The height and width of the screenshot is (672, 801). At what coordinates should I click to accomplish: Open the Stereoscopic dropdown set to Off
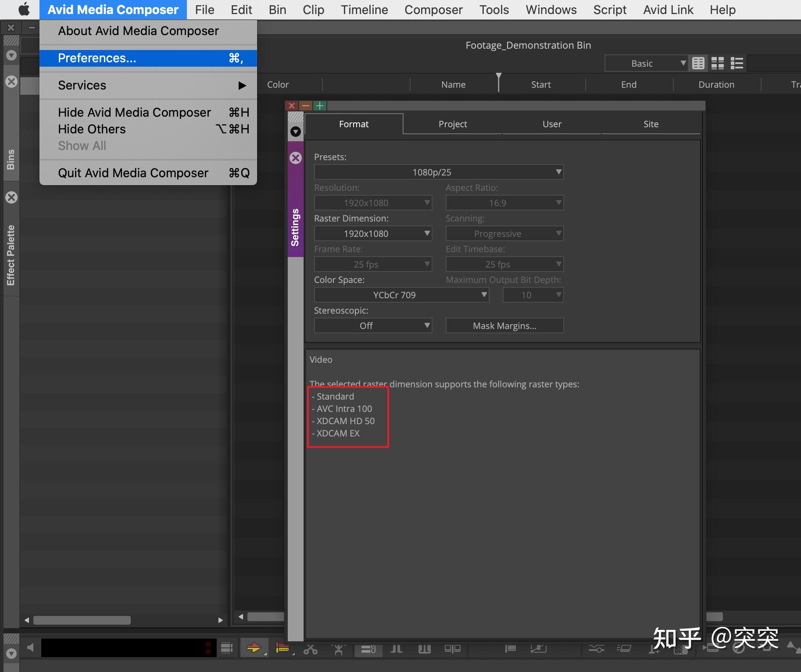373,325
